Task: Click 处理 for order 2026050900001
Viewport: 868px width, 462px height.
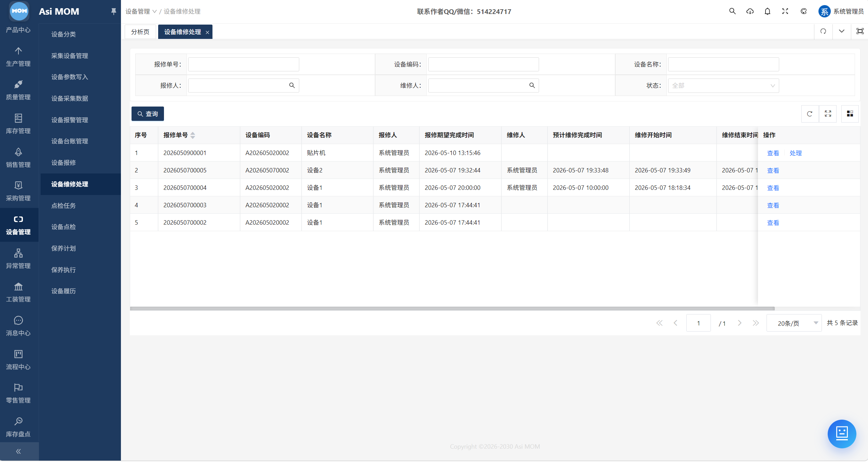Action: point(796,153)
